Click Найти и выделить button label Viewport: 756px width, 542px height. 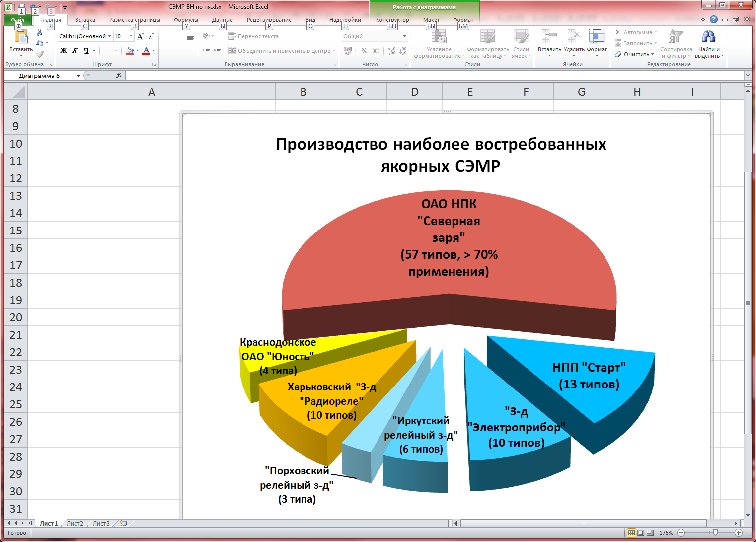[709, 53]
